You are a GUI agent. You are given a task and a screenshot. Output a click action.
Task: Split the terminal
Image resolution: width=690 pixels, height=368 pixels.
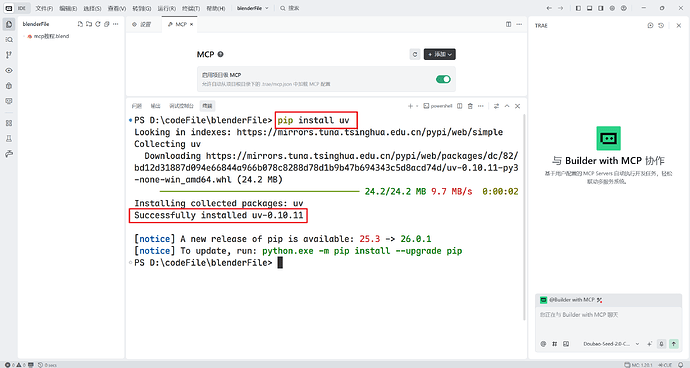point(460,106)
